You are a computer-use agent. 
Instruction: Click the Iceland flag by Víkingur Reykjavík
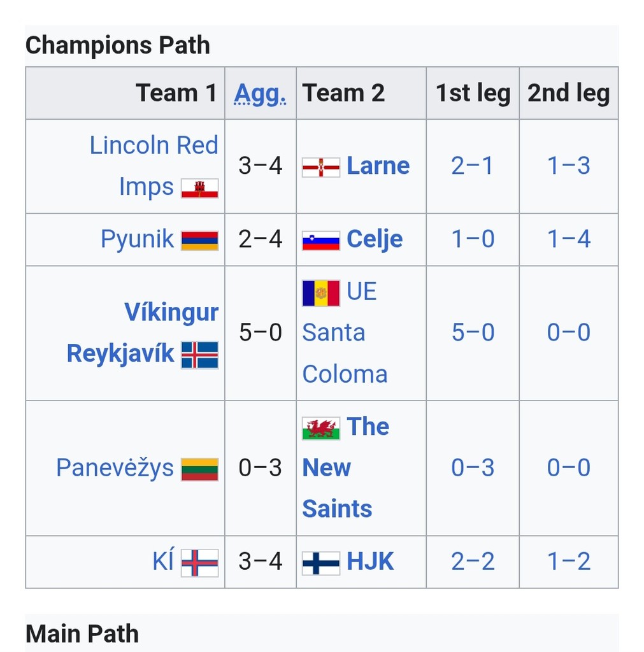pos(199,355)
